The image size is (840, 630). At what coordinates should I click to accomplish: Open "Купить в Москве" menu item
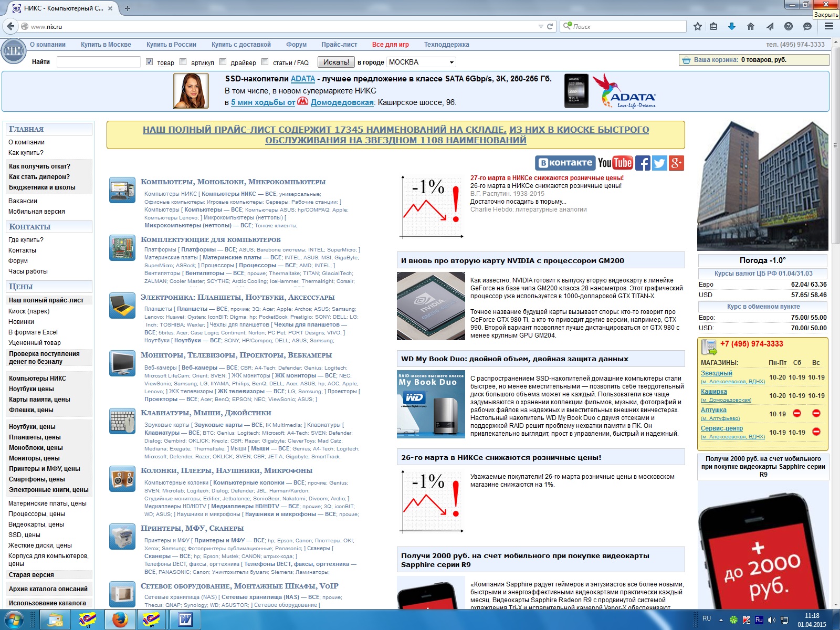tap(106, 45)
